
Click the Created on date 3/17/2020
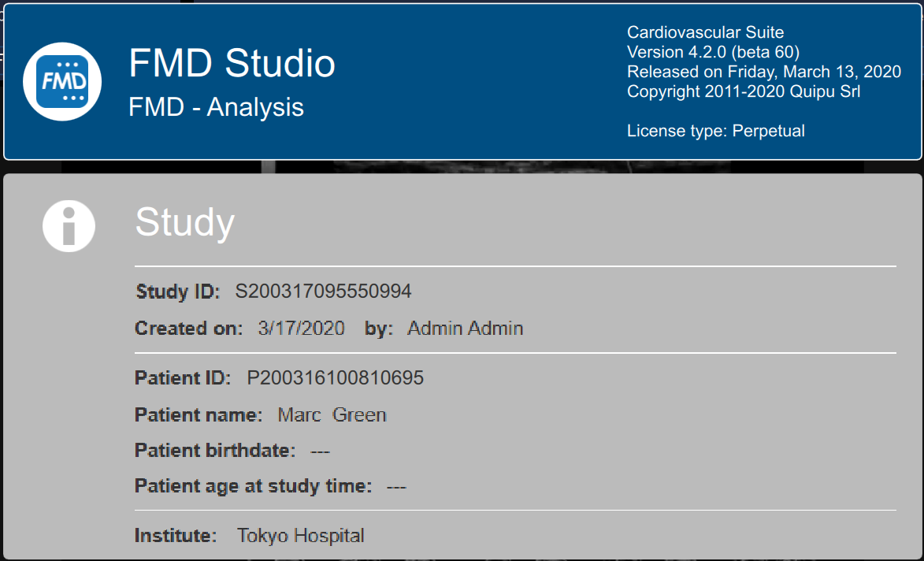pos(301,329)
